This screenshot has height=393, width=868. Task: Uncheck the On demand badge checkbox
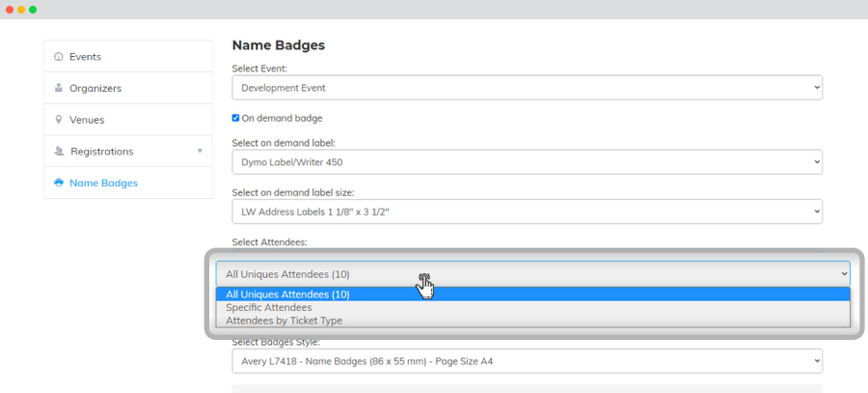(235, 118)
